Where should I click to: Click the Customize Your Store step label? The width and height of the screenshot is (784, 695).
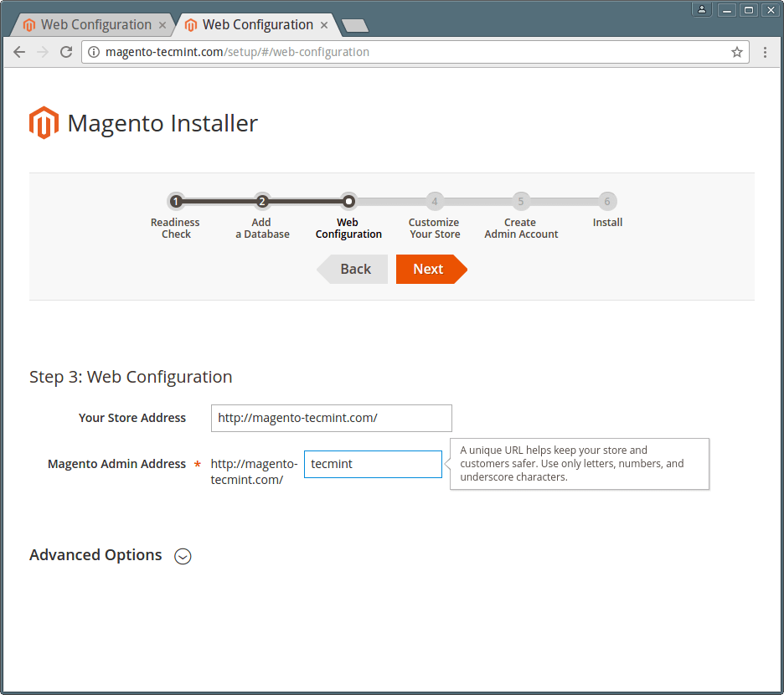(x=434, y=228)
